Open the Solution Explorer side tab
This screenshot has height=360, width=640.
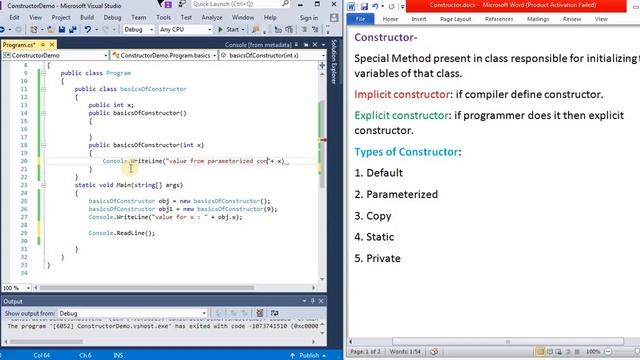coord(333,62)
